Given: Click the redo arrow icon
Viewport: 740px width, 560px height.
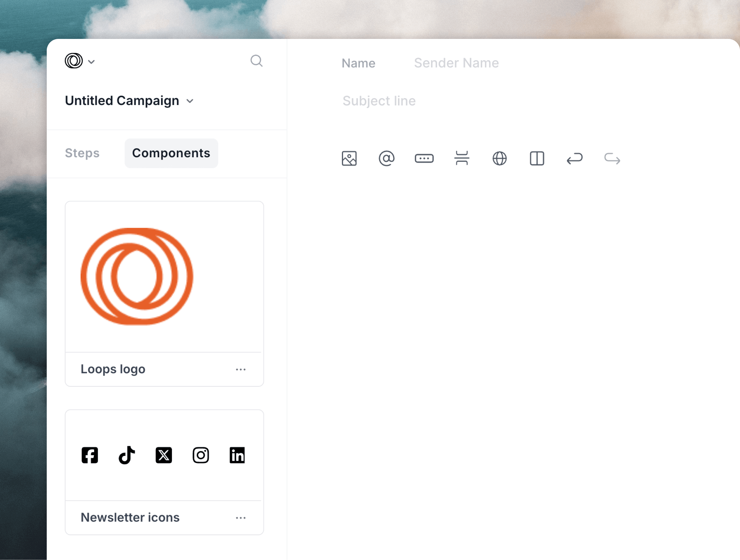Looking at the screenshot, I should pos(612,159).
